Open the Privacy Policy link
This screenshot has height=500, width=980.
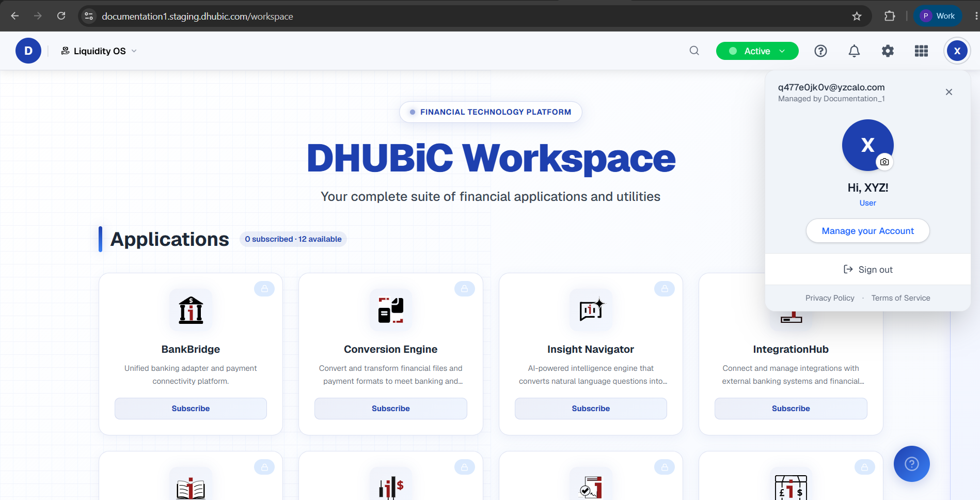[830, 298]
